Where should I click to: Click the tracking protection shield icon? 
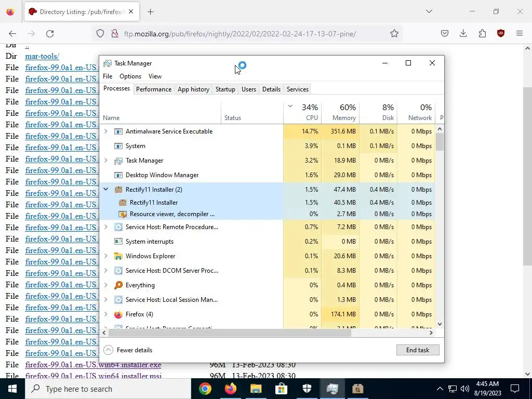[100, 34]
